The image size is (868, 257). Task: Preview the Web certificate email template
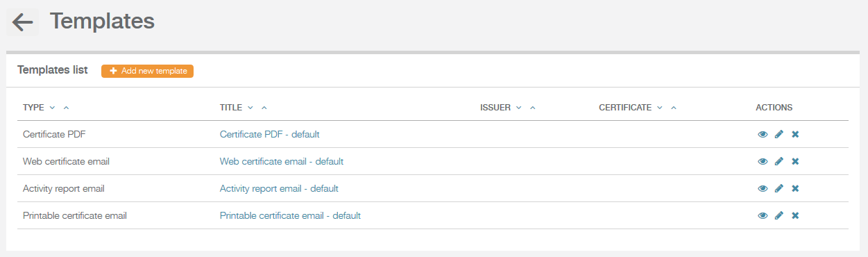coord(763,161)
